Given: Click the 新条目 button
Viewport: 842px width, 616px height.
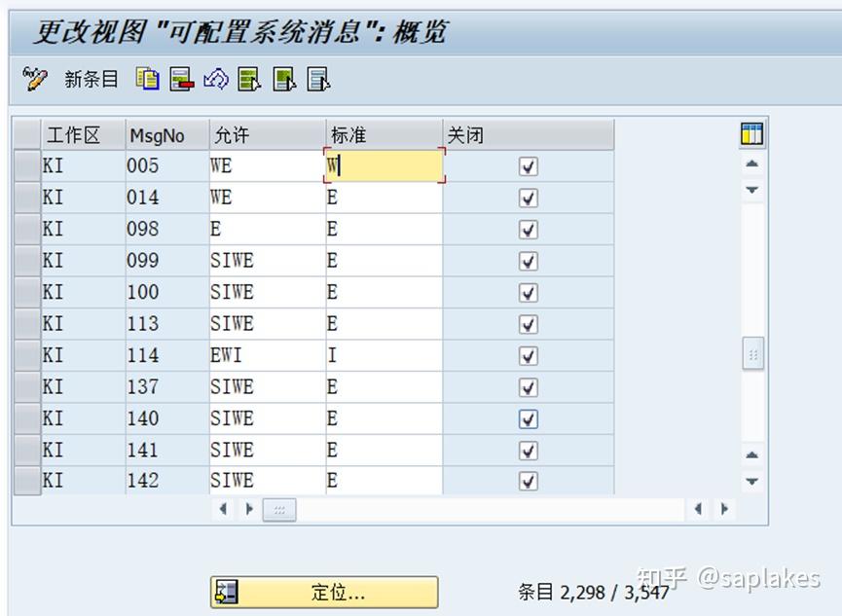Looking at the screenshot, I should click(91, 80).
